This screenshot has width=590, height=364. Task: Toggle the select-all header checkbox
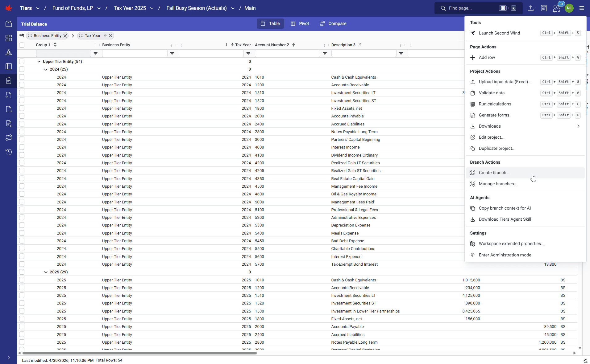pyautogui.click(x=22, y=45)
